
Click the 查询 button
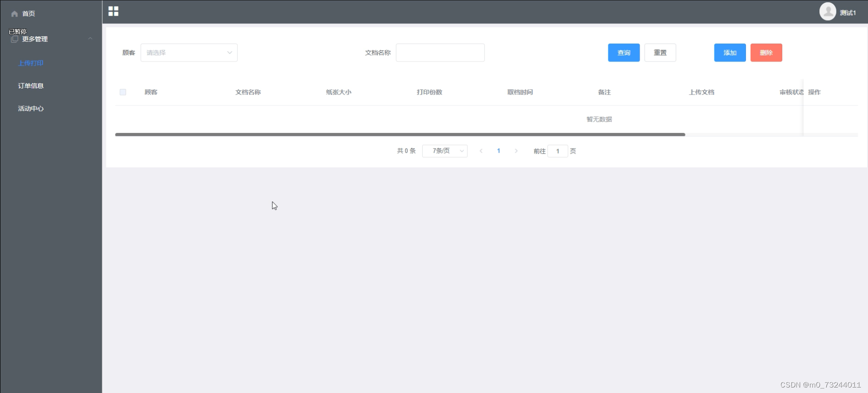[624, 53]
